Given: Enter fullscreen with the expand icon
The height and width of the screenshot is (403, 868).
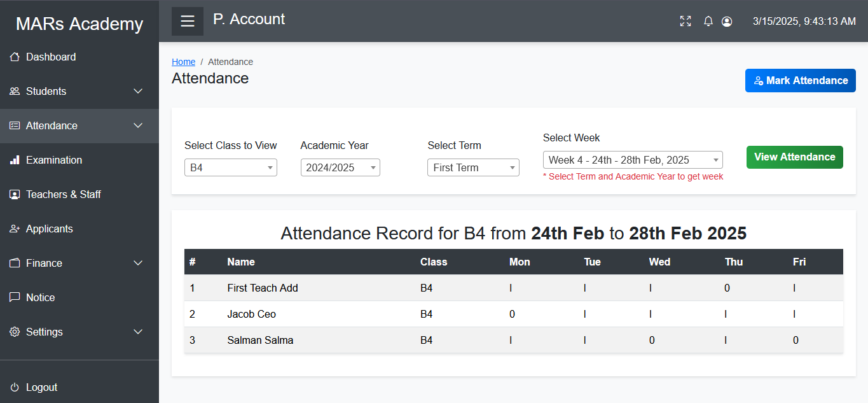Looking at the screenshot, I should pos(685,21).
